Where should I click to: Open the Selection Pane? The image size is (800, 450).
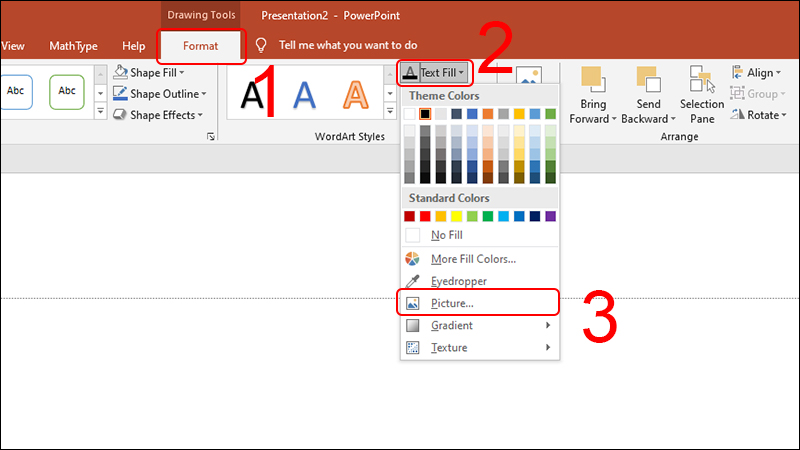click(702, 94)
